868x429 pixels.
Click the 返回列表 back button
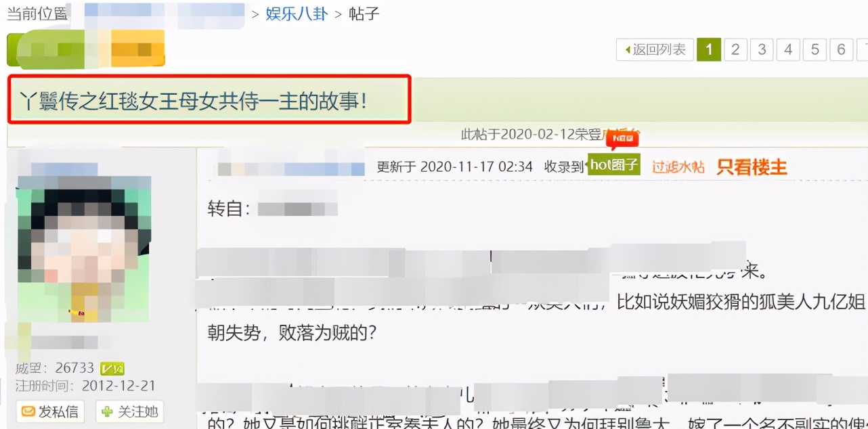click(x=655, y=49)
